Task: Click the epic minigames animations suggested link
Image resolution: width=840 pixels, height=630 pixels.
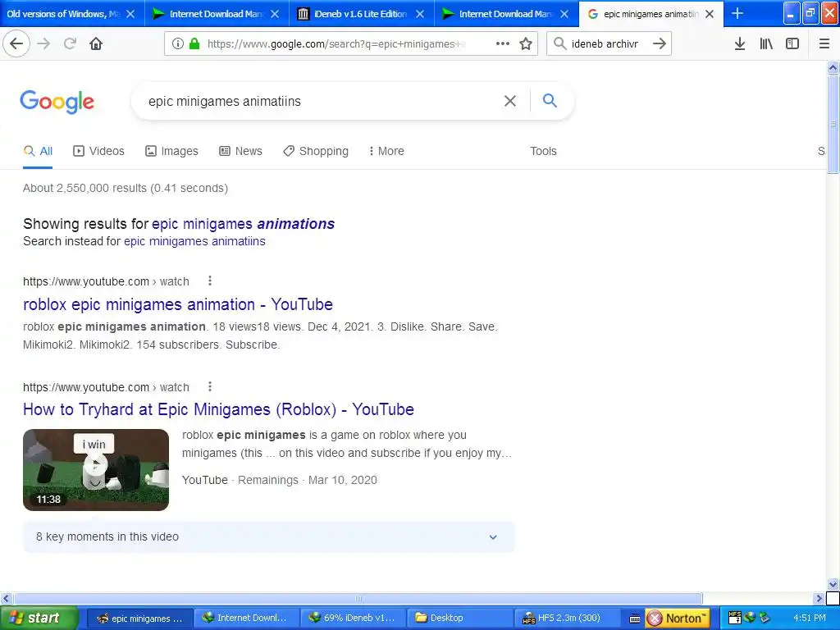Action: [x=243, y=224]
